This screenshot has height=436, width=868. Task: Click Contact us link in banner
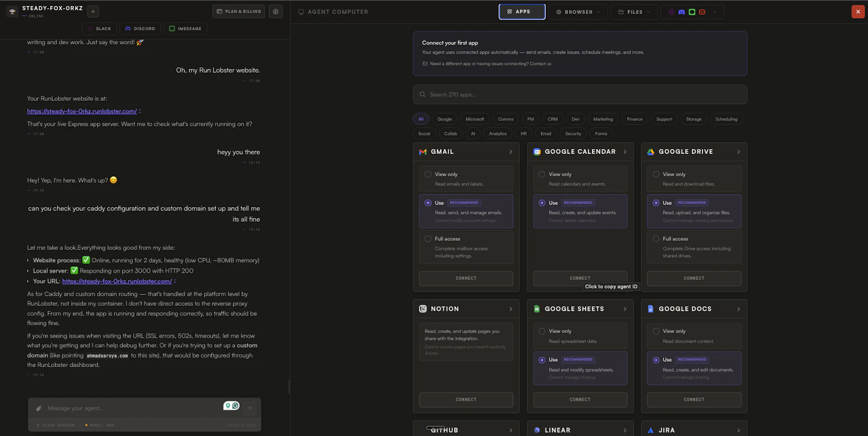[x=540, y=63]
